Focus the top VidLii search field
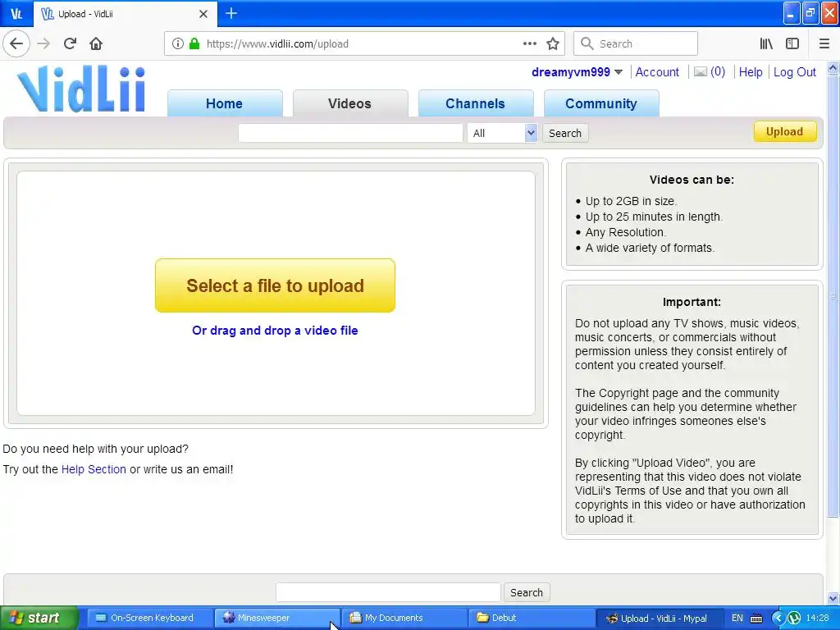840x630 pixels. click(350, 133)
